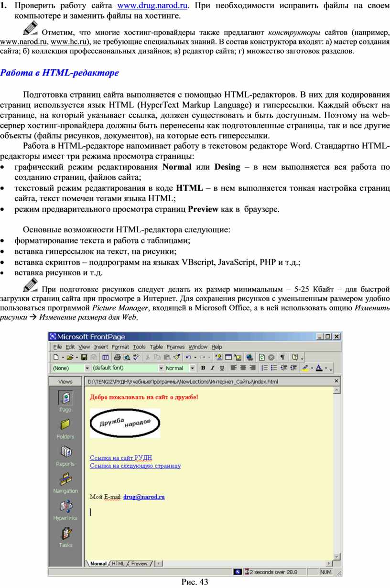
Task: Click the New page icon in FrontPage
Action: (x=56, y=357)
